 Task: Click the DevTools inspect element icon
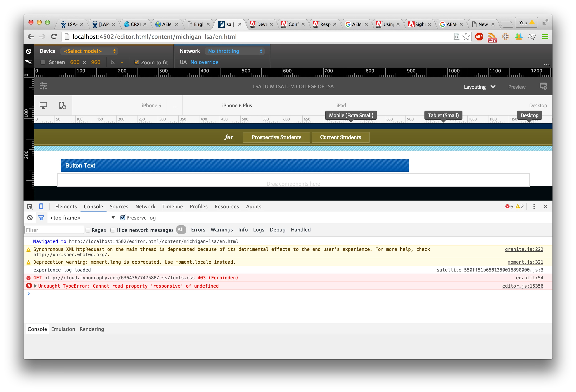30,207
